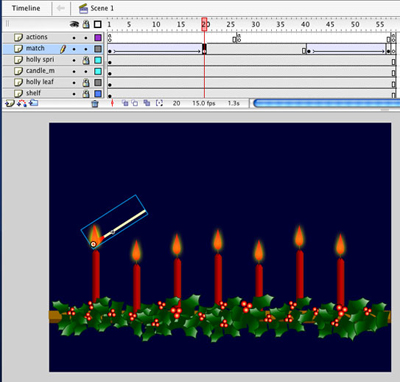
Task: Click the gray outline swatch of the holly leaf layer
Action: pyautogui.click(x=98, y=82)
